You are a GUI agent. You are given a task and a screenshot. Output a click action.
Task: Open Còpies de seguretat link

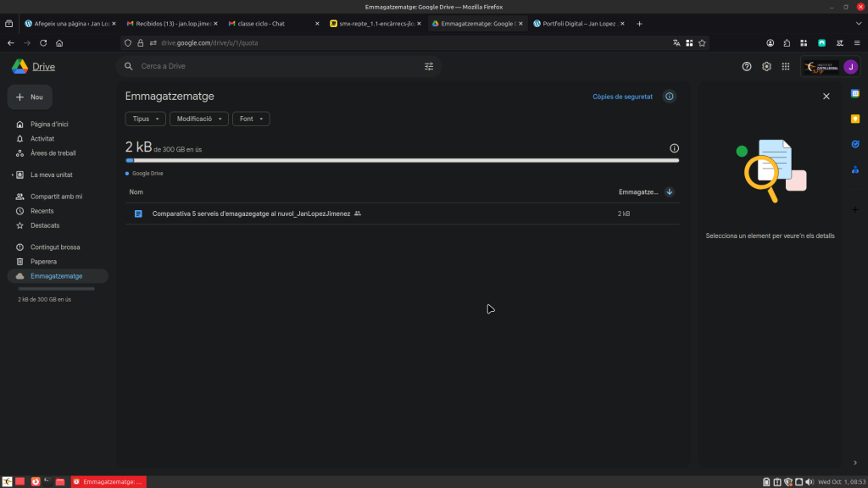coord(622,97)
